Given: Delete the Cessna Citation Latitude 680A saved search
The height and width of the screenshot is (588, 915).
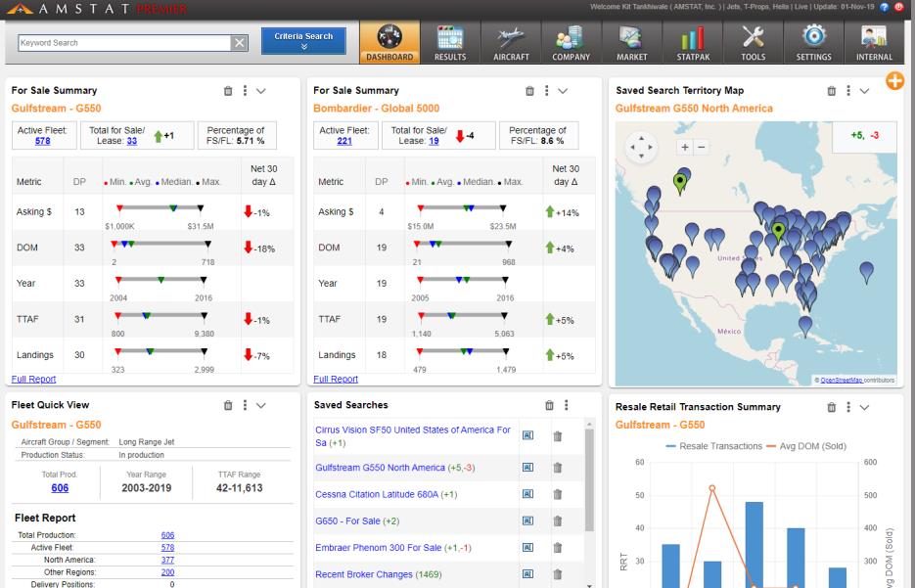Looking at the screenshot, I should [x=557, y=495].
